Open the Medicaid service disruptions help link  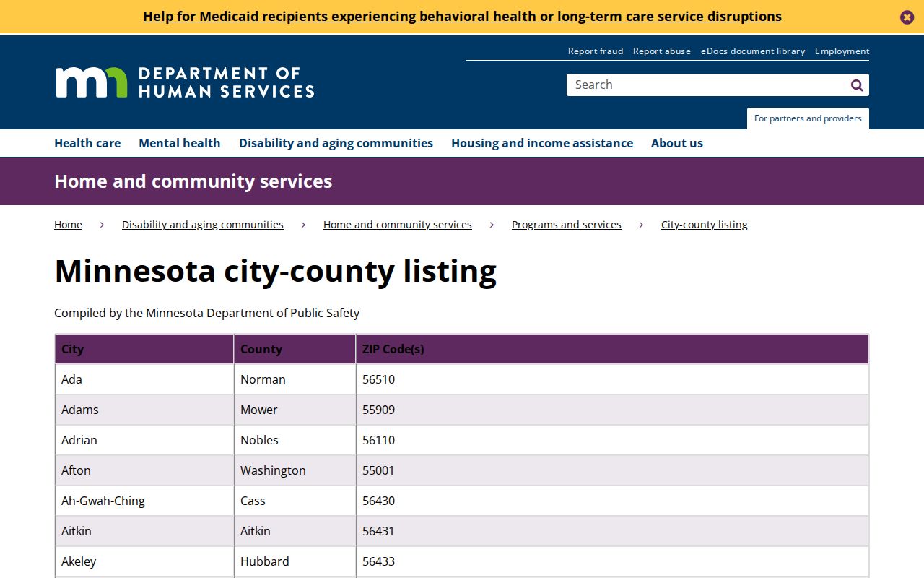pyautogui.click(x=462, y=16)
